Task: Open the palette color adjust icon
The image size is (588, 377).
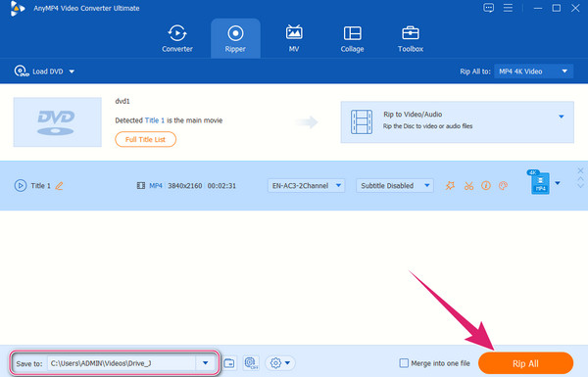Action: [504, 185]
